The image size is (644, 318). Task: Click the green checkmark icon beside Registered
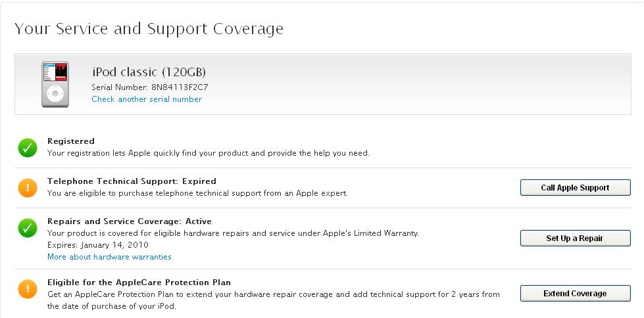pos(28,148)
